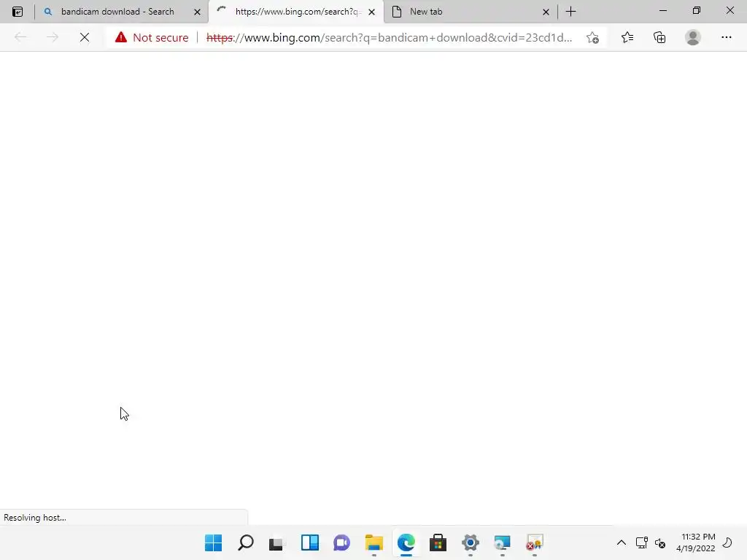747x560 pixels.
Task: Open the tab actions menu icon
Action: (18, 12)
